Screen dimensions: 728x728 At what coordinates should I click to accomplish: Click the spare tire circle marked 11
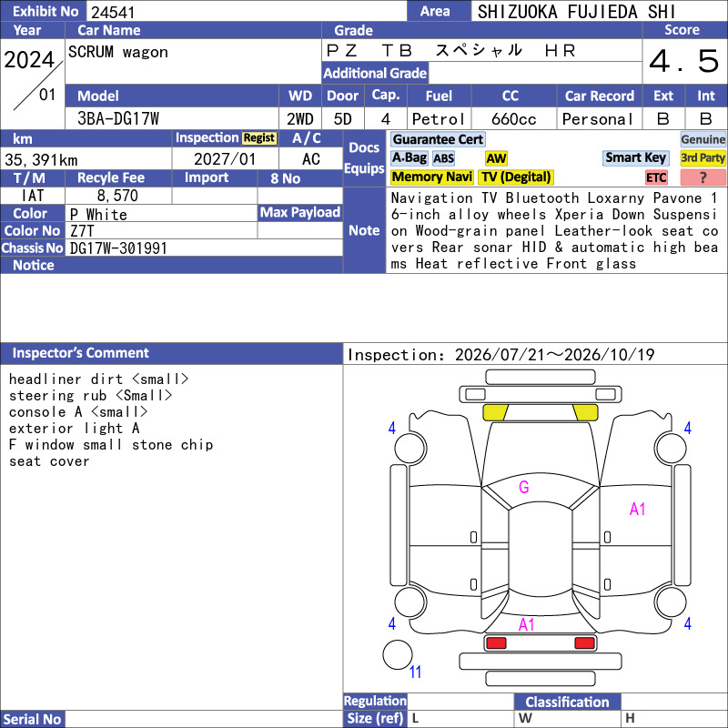[x=398, y=654]
